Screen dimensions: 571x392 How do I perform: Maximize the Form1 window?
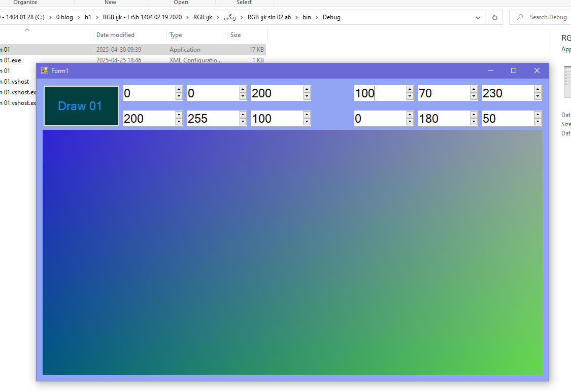pyautogui.click(x=514, y=70)
